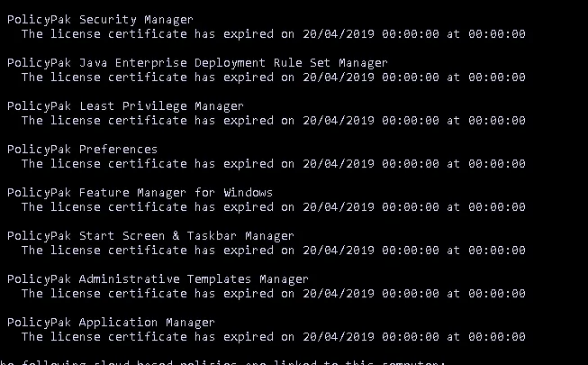588x365 pixels.
Task: Click expiry date under Start Screen & Taskbar Manager
Action: point(338,251)
